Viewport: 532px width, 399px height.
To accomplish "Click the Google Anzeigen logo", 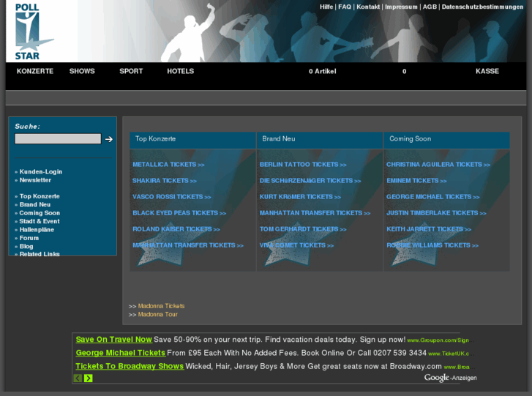I will pyautogui.click(x=450, y=378).
